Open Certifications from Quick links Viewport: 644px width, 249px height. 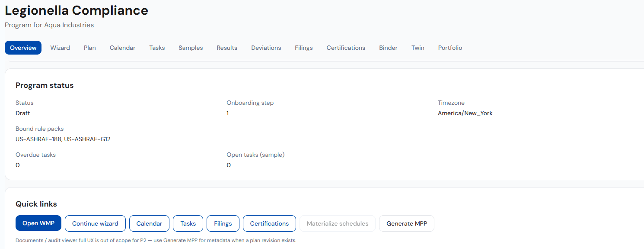[x=269, y=223]
